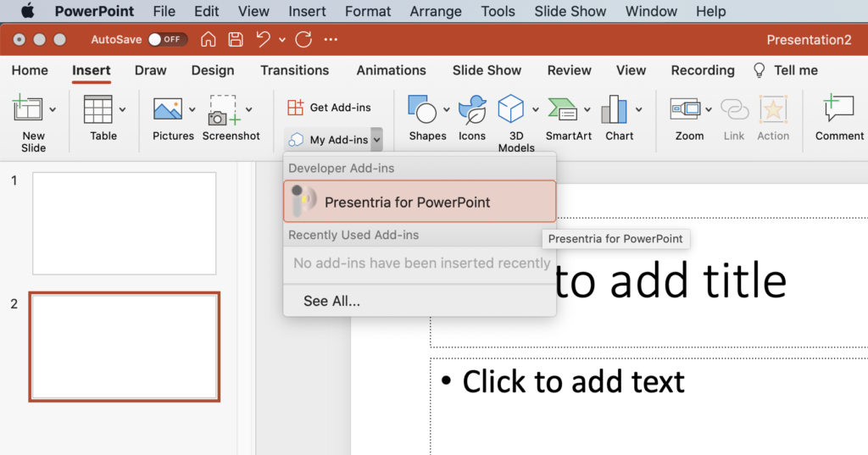Open the Recording ribbon tab
This screenshot has height=455, width=868.
pos(703,70)
